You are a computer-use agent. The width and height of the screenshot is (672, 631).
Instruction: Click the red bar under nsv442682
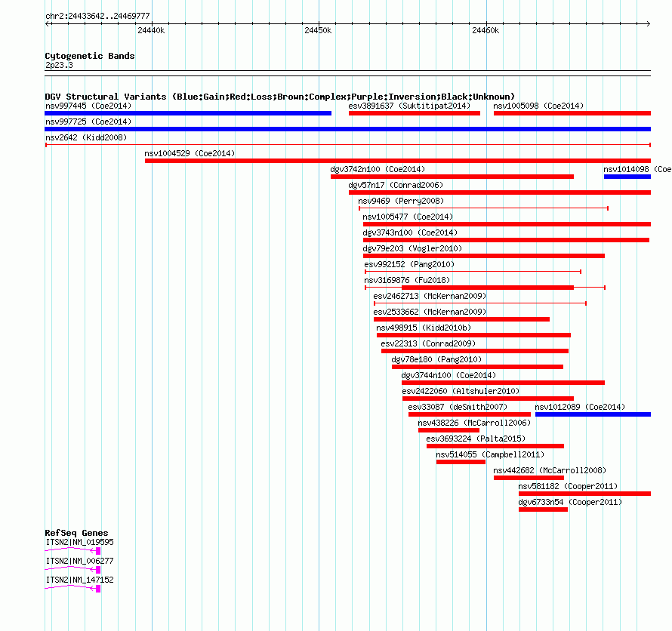(x=529, y=478)
